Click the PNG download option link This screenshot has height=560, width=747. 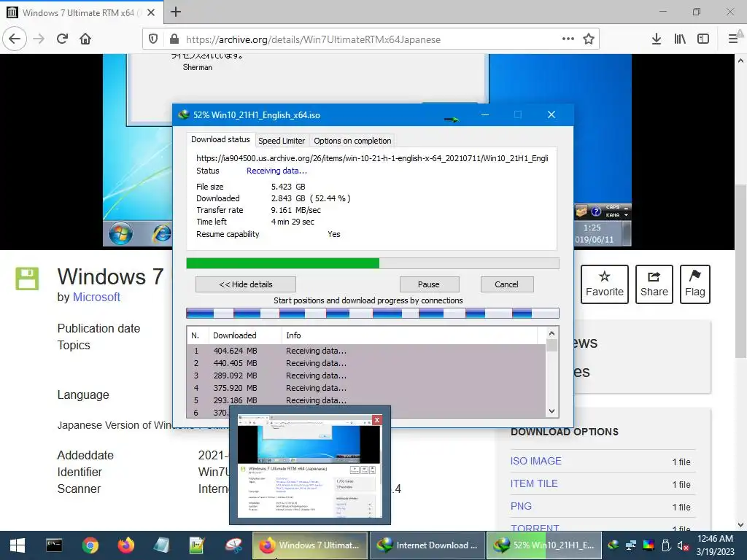(521, 506)
